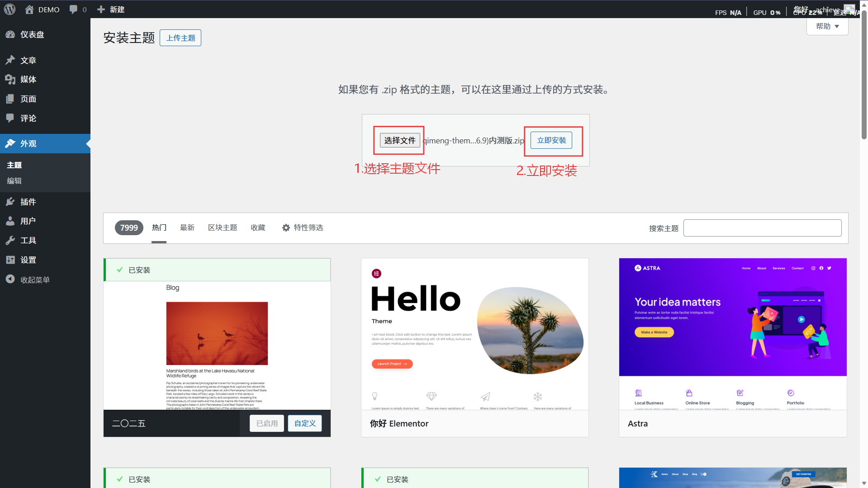Expand the 帮助 help dropdown
Screen dimensions: 868x488
(826, 26)
